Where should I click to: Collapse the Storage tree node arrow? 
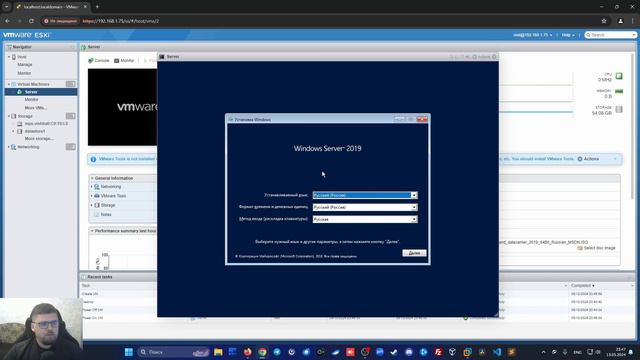[x=9, y=116]
